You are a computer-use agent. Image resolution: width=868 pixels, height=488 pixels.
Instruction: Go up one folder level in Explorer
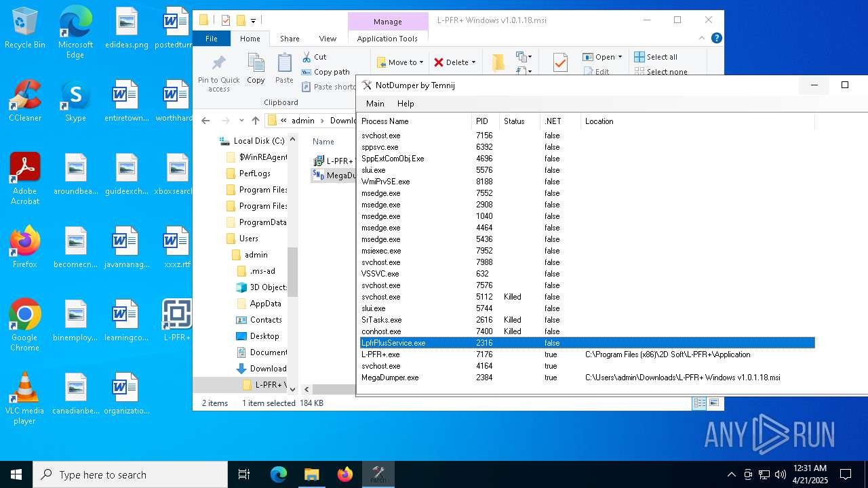pyautogui.click(x=256, y=121)
